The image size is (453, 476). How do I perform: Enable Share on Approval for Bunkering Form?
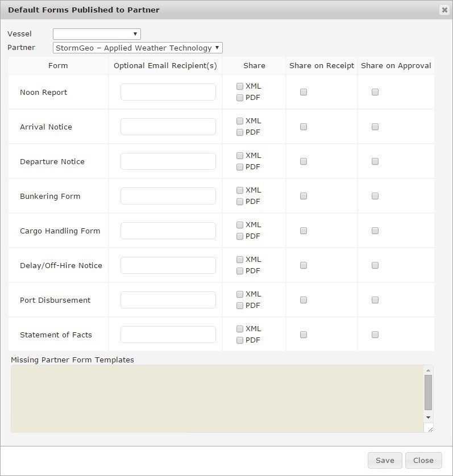pyautogui.click(x=375, y=196)
